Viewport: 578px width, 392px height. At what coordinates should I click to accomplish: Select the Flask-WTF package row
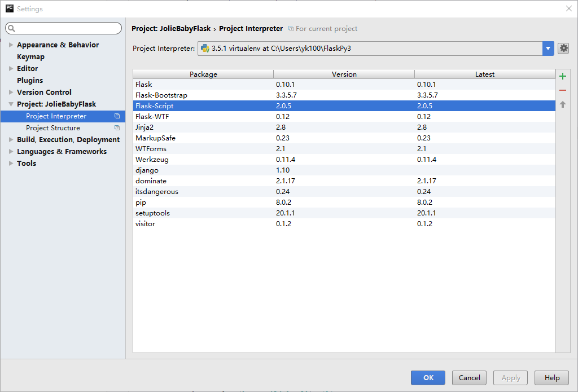(344, 116)
